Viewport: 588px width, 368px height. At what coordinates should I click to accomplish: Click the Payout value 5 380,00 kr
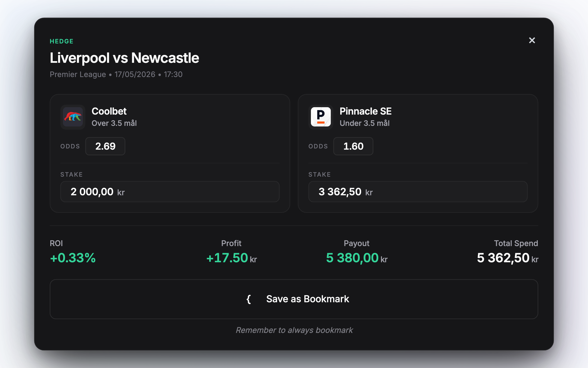tap(357, 258)
